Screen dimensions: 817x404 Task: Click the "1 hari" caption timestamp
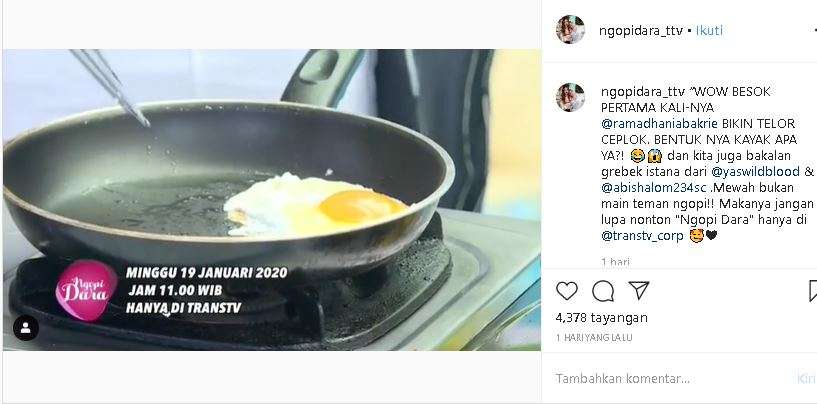615,261
